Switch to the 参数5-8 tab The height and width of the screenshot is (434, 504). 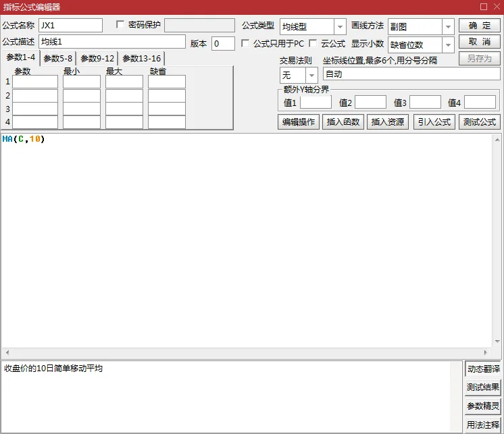[x=58, y=59]
